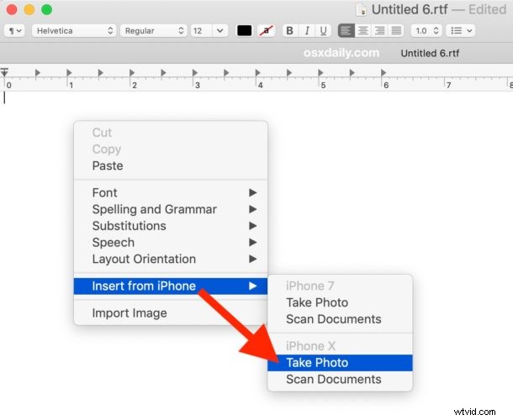Open the 1.0 line spacing dropdown
The height and width of the screenshot is (420, 513).
tap(426, 31)
